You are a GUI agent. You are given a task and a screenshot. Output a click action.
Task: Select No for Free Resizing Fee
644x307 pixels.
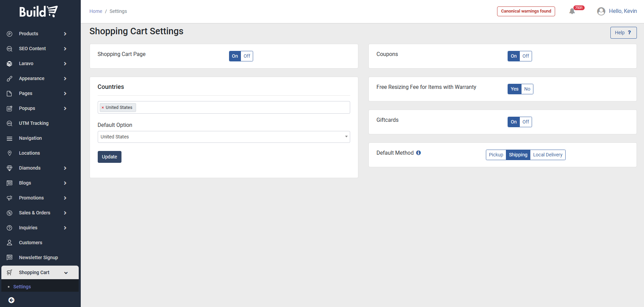[x=527, y=89]
